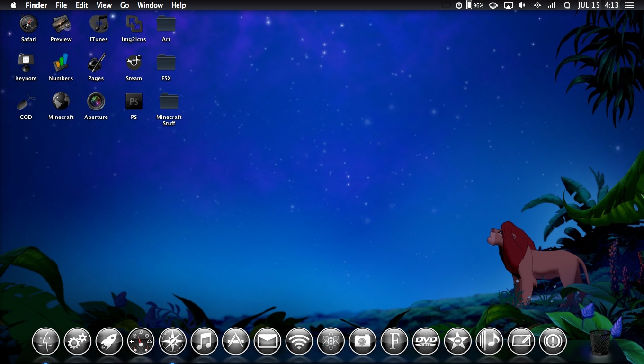The height and width of the screenshot is (364, 644).
Task: Open Launchpad rocket icon in the dock
Action: tap(109, 341)
